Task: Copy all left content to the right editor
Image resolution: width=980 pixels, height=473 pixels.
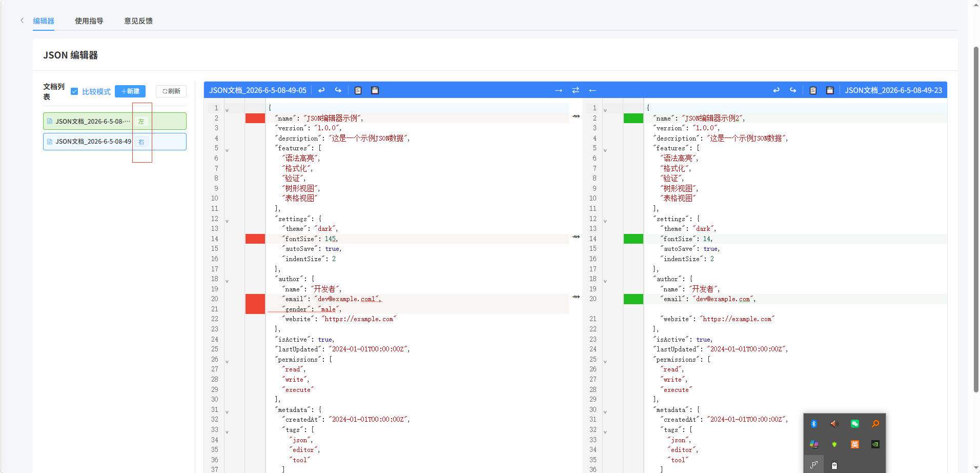Action: point(559,90)
